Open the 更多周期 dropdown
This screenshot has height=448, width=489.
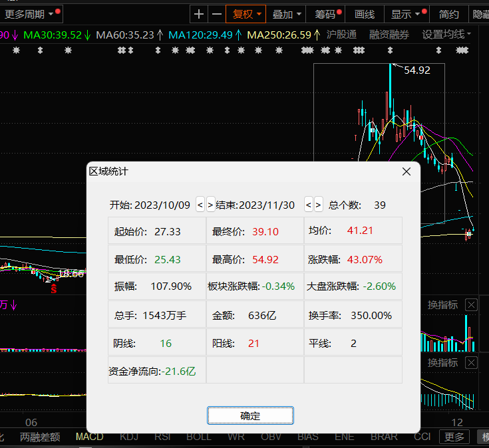(31, 14)
